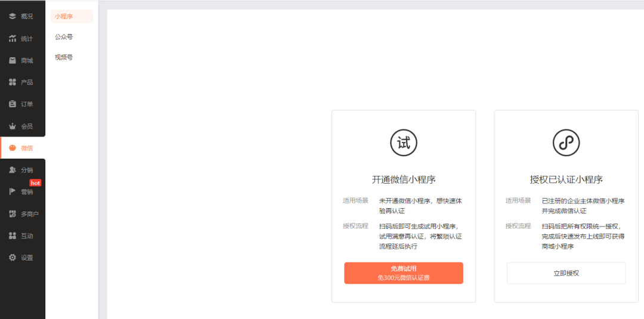The image size is (644, 319).
Task: Click the 多商户 multi-merchant icon
Action: click(13, 214)
